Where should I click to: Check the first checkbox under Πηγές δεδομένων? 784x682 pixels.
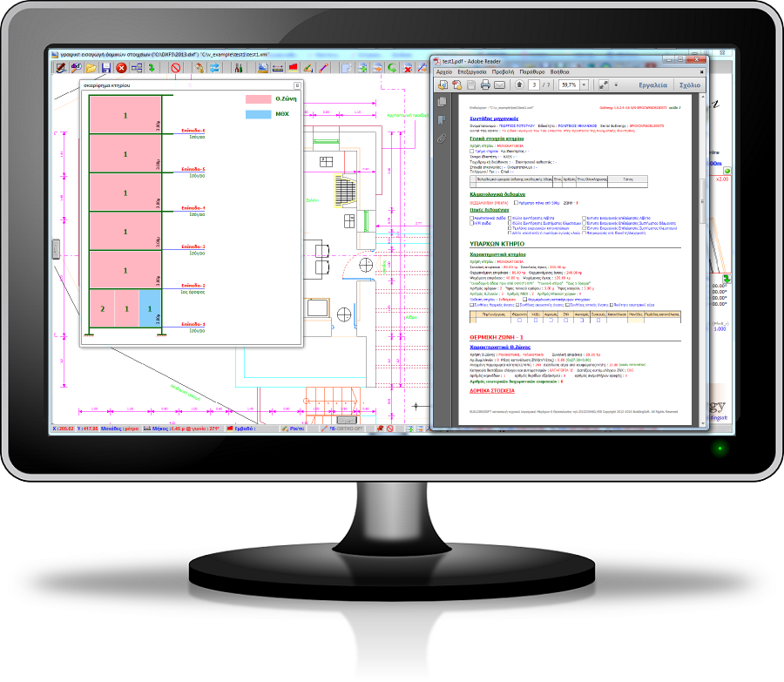[471, 219]
